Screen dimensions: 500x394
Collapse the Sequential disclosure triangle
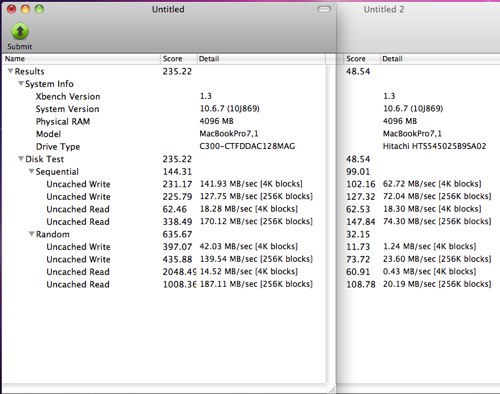tap(32, 171)
